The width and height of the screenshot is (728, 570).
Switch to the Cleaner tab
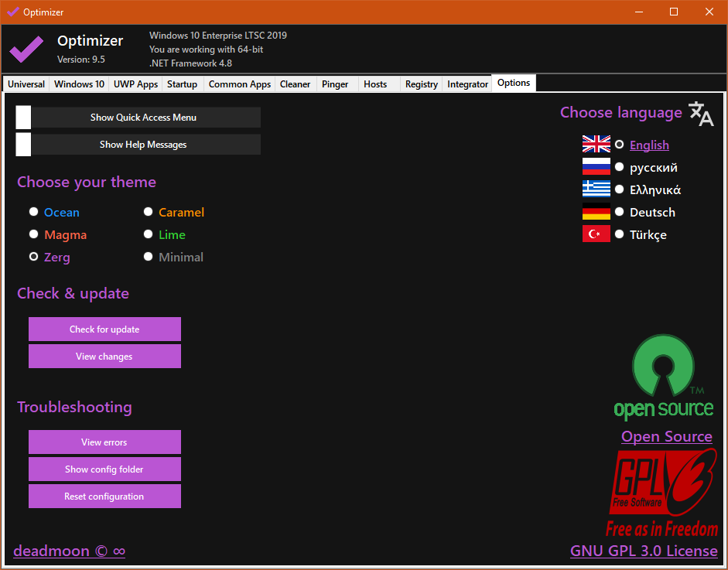coord(295,84)
